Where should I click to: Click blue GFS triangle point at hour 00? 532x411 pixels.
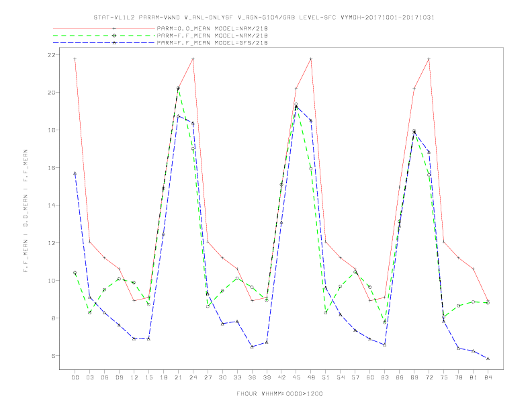pos(75,173)
